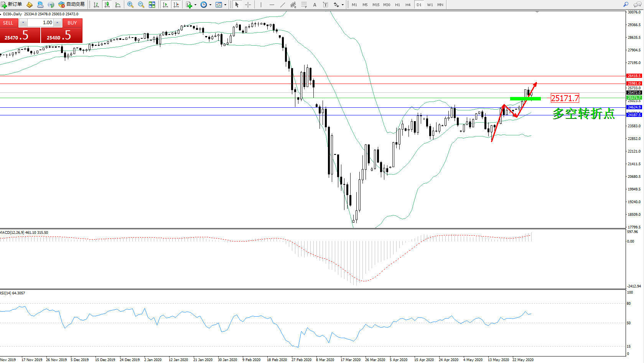This screenshot has height=363, width=644.
Task: Draw a trendline with the diagonal line tool
Action: coord(283,5)
